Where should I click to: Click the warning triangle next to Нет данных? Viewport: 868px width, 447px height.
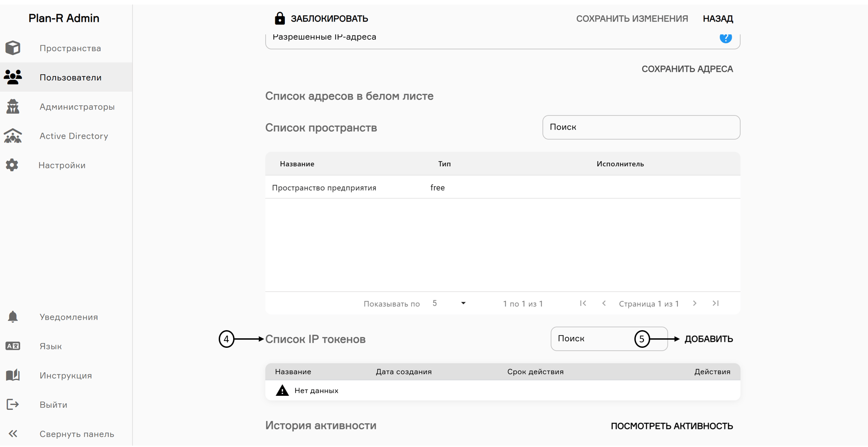(282, 390)
